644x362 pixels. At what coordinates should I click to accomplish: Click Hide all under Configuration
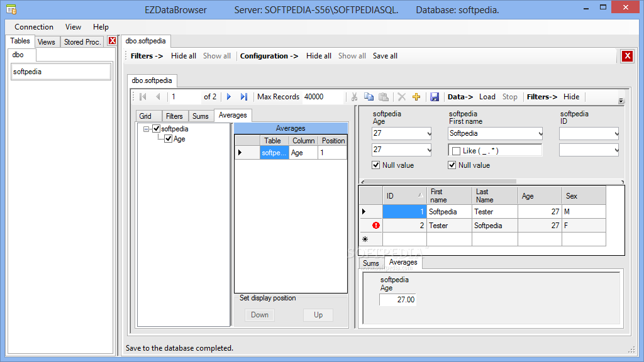[x=319, y=56]
